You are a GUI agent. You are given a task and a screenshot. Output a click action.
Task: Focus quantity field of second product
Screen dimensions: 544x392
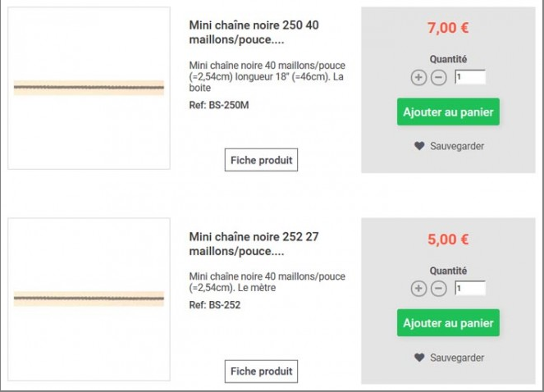coord(470,289)
